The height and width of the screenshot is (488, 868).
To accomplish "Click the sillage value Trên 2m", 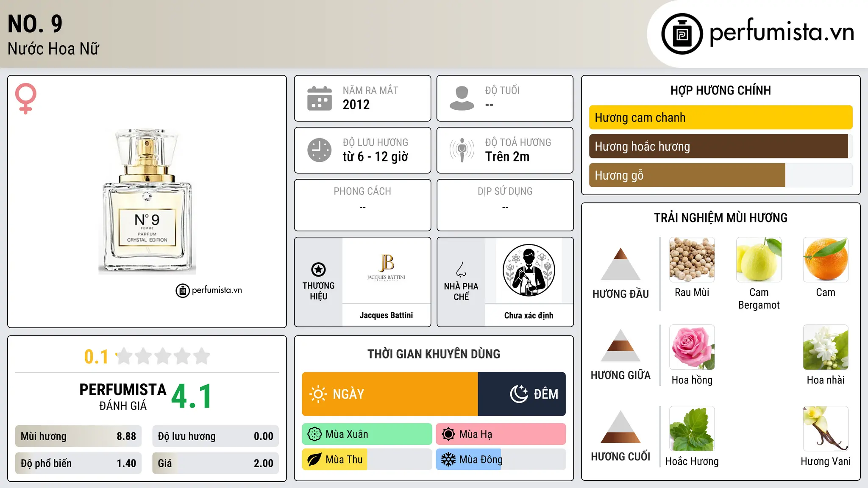I will [507, 157].
